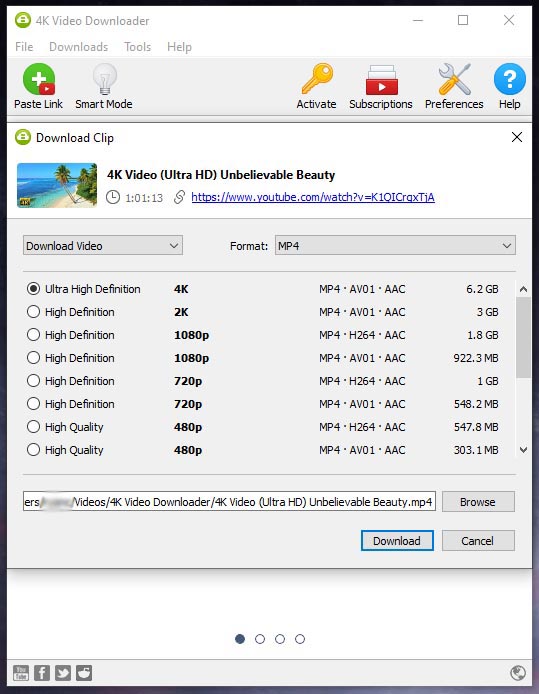The image size is (539, 694).
Task: Open the Twitter icon in footer
Action: click(63, 673)
